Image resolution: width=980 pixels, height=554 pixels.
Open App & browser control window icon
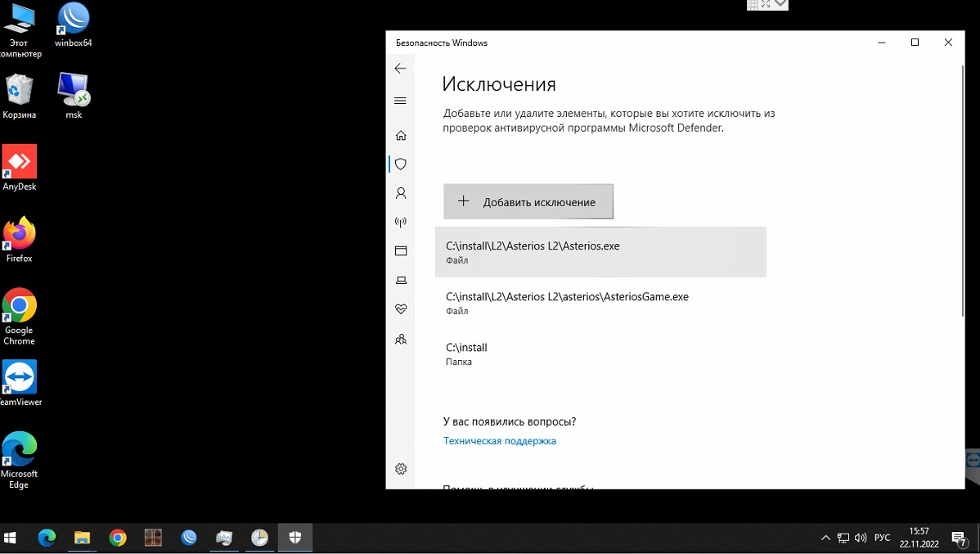pyautogui.click(x=401, y=250)
